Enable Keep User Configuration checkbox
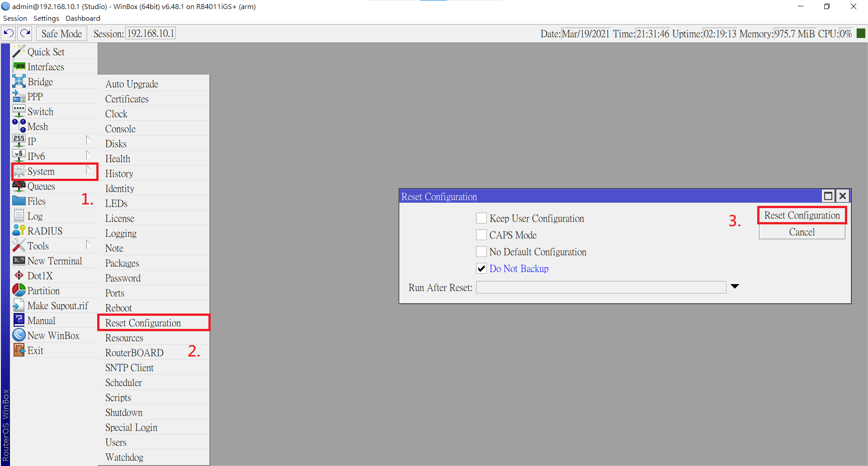The width and height of the screenshot is (868, 466). pyautogui.click(x=481, y=219)
